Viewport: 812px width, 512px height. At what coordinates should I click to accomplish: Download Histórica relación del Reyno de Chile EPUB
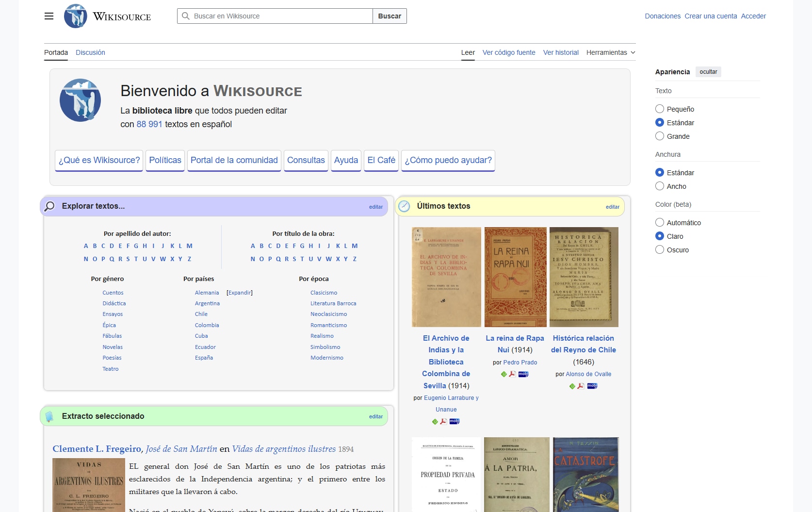[572, 386]
